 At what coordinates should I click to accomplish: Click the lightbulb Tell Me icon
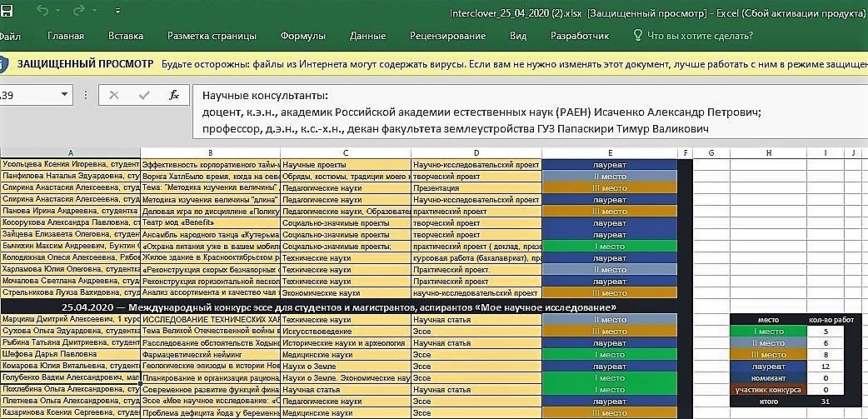(x=638, y=36)
